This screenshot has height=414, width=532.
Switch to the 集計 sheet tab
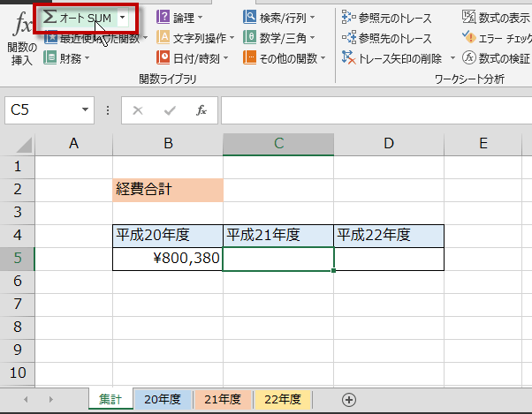point(110,399)
